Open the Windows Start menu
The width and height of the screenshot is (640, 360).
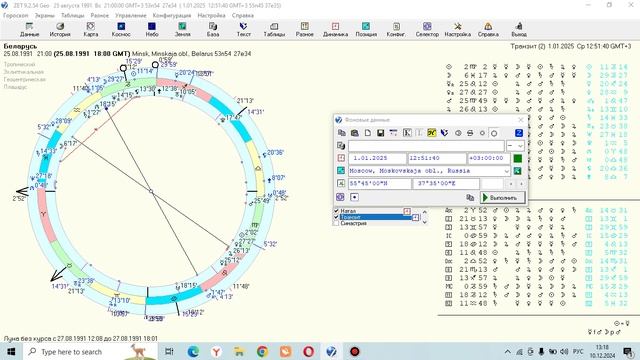(x=11, y=351)
